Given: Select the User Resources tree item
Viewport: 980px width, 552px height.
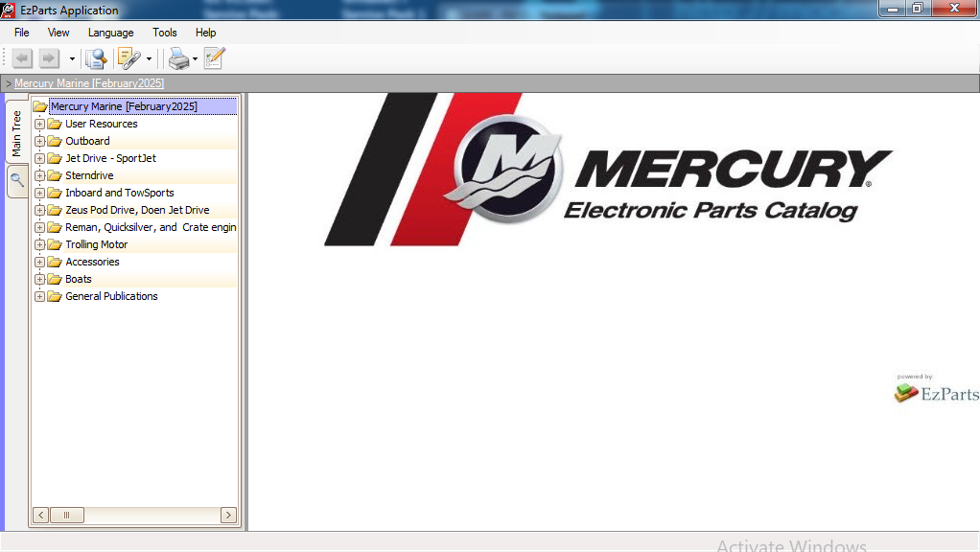Looking at the screenshot, I should 102,124.
